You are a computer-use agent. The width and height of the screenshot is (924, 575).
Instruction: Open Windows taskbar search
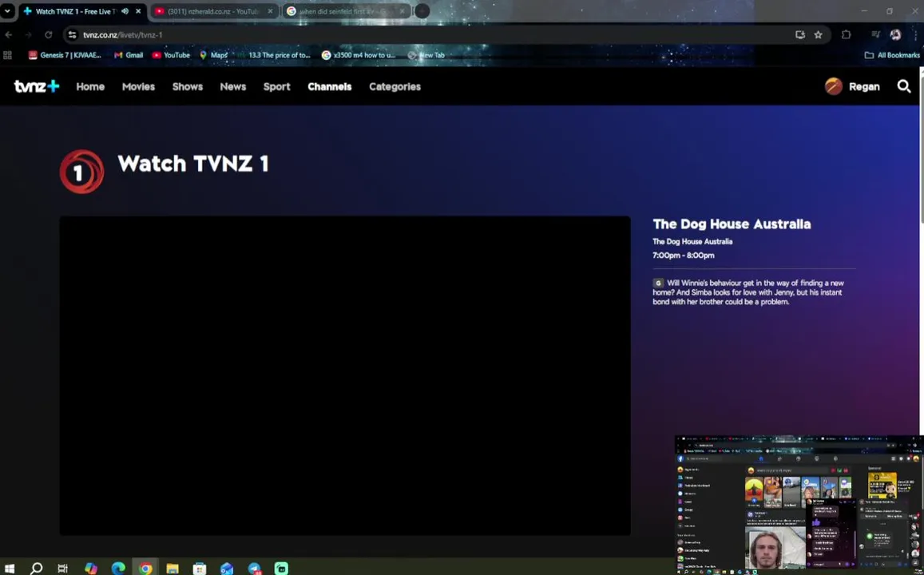point(37,569)
